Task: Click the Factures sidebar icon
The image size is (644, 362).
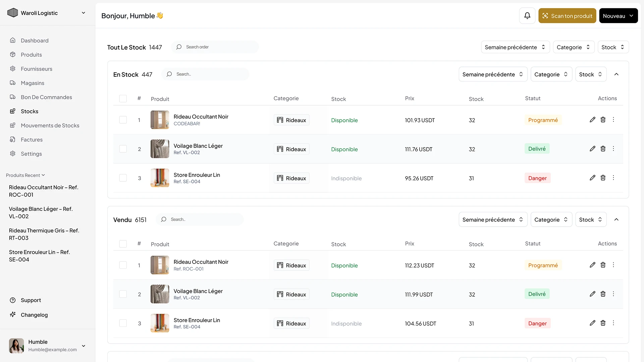Action: point(13,139)
